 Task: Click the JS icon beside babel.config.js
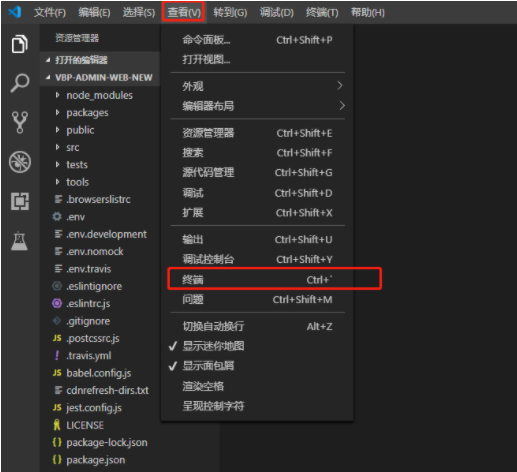pyautogui.click(x=57, y=373)
